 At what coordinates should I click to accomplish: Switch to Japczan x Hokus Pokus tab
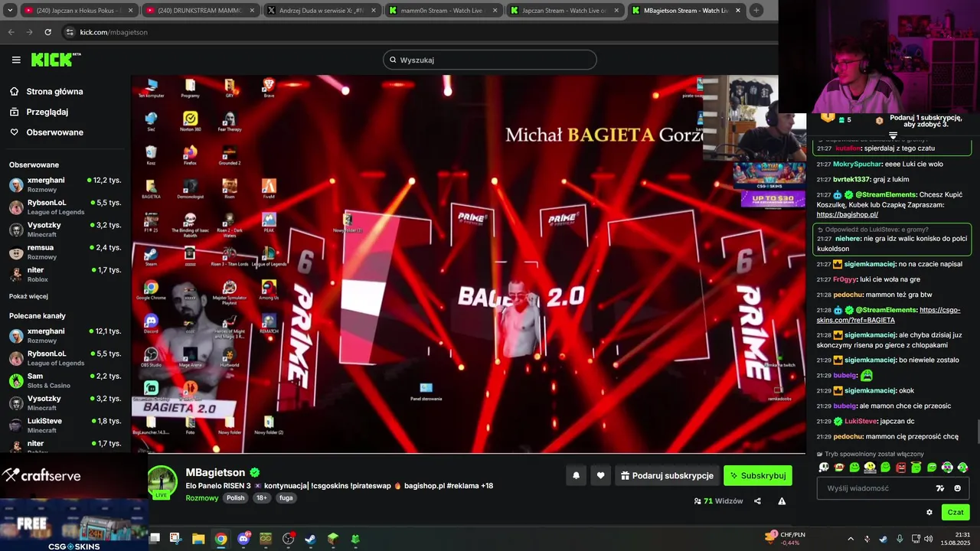[x=78, y=11]
